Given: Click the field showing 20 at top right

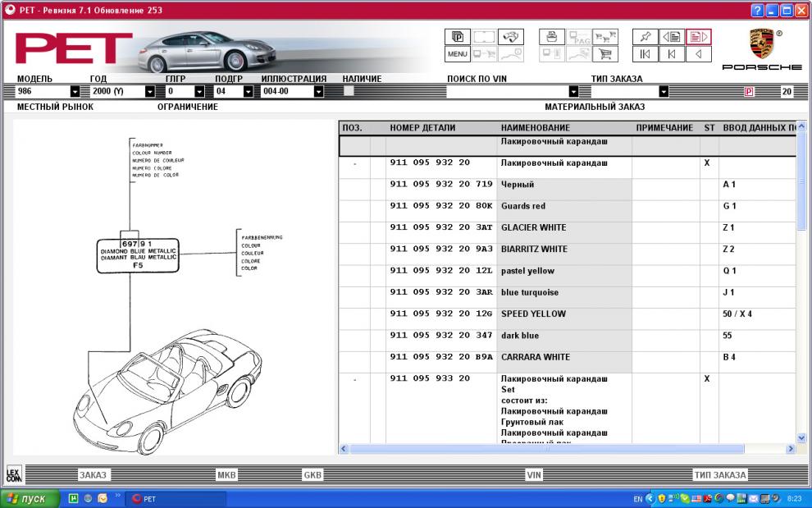Looking at the screenshot, I should 787,92.
